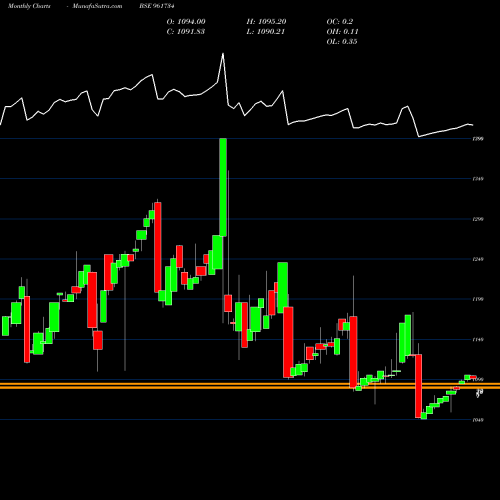
Task: Click the Monthly Charts title
Action: [x=29, y=6]
